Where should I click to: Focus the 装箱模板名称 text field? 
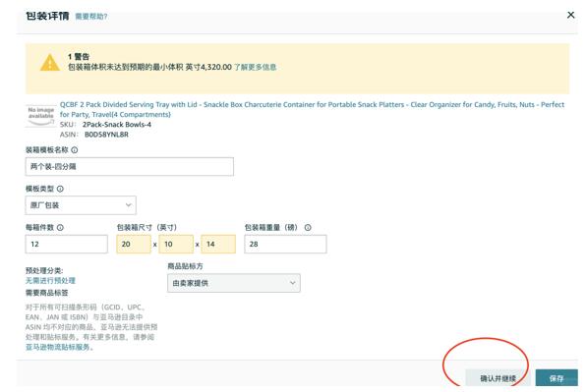[130, 167]
